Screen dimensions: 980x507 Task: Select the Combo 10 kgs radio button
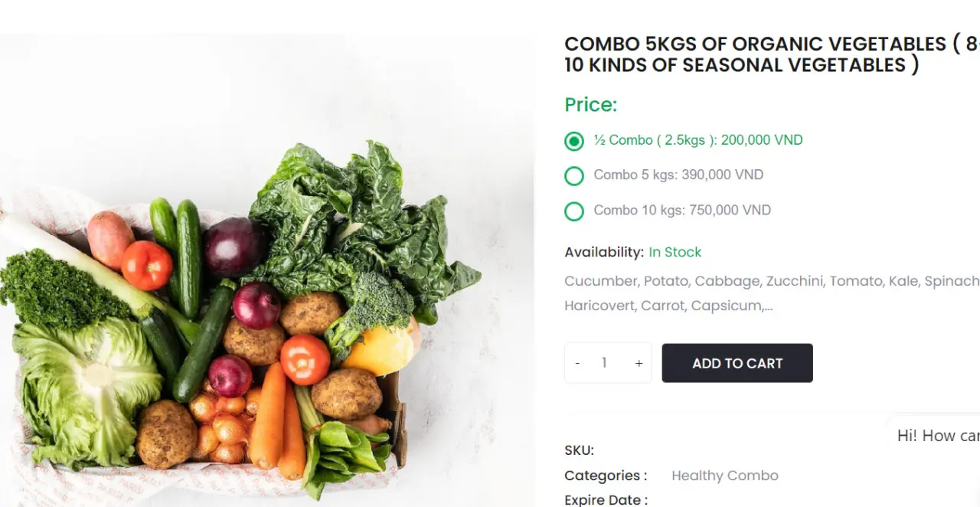coord(574,211)
